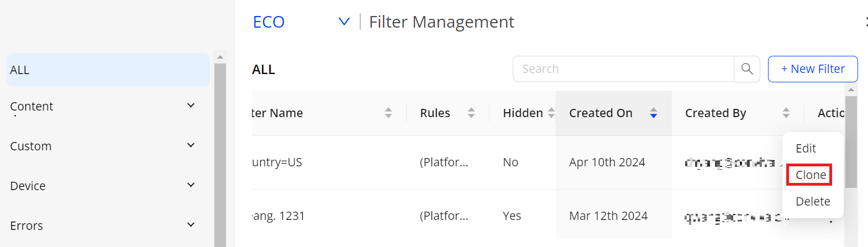Sort by Rules column arrows
Viewport: 868px width, 247px height.
471,113
